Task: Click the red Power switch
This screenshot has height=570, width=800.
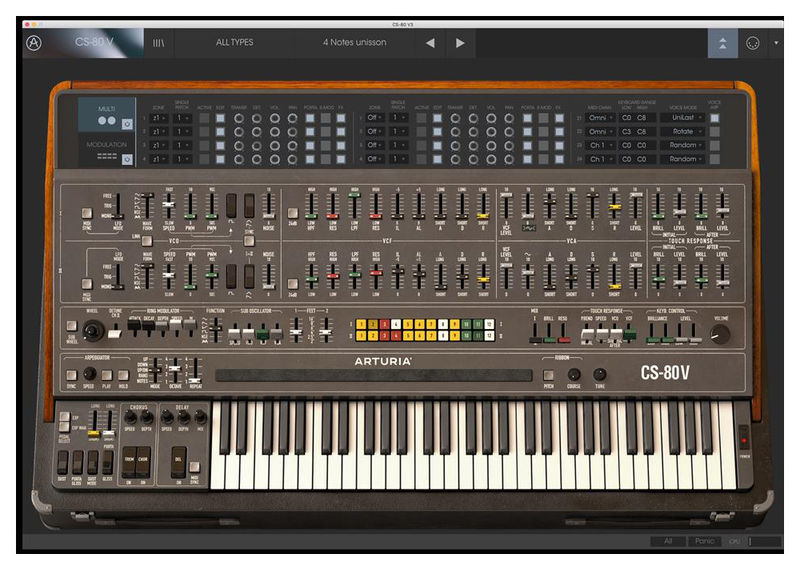Action: [x=744, y=438]
